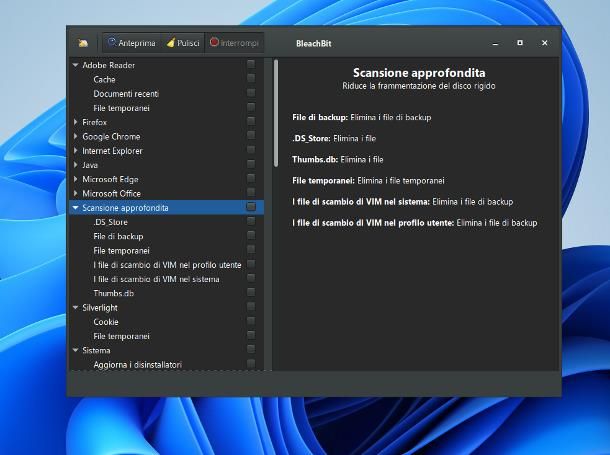610x455 pixels.
Task: Select the Adobe Reader tree row
Action: [167, 65]
